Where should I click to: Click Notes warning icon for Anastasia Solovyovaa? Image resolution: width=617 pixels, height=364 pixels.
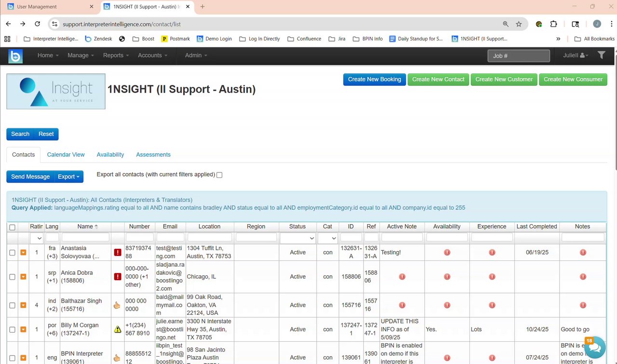click(x=583, y=252)
